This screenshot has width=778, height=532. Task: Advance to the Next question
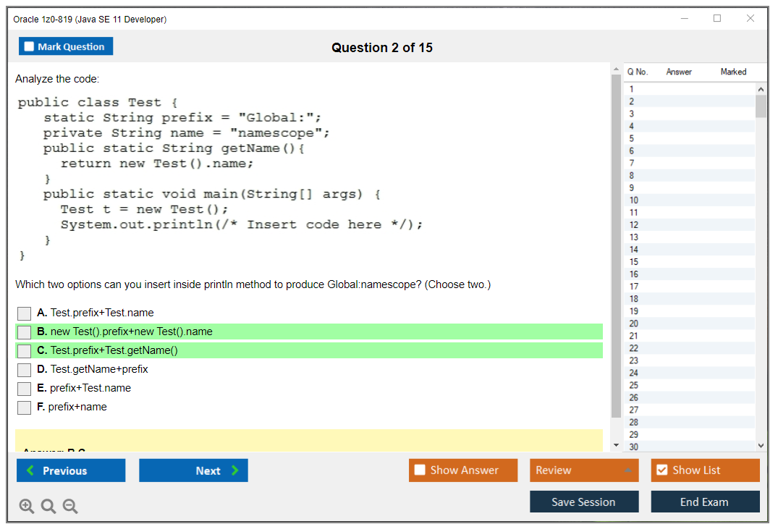tap(193, 470)
